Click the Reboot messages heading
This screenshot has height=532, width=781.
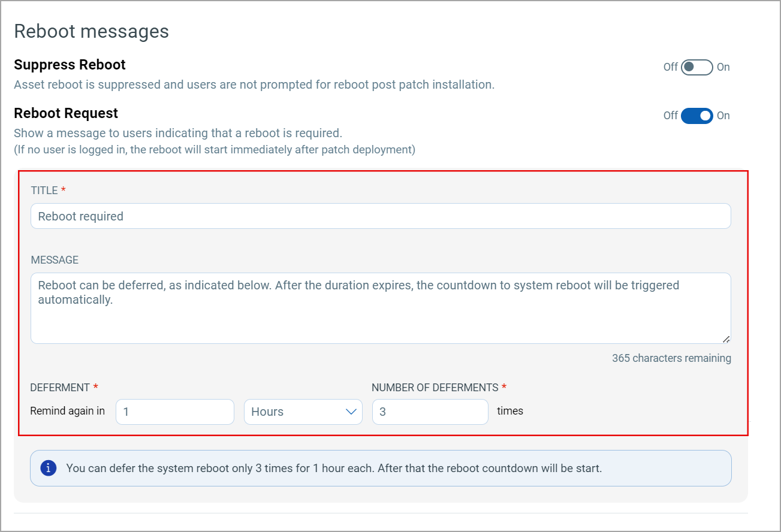[91, 31]
